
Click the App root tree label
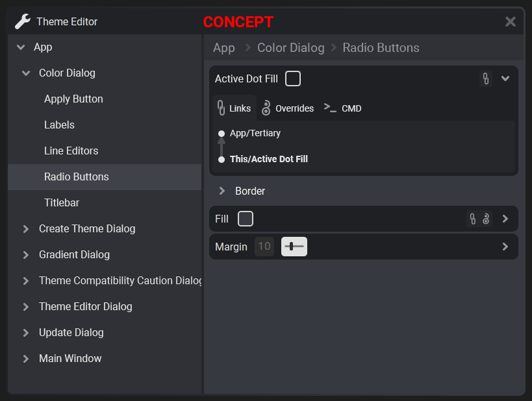click(x=43, y=47)
